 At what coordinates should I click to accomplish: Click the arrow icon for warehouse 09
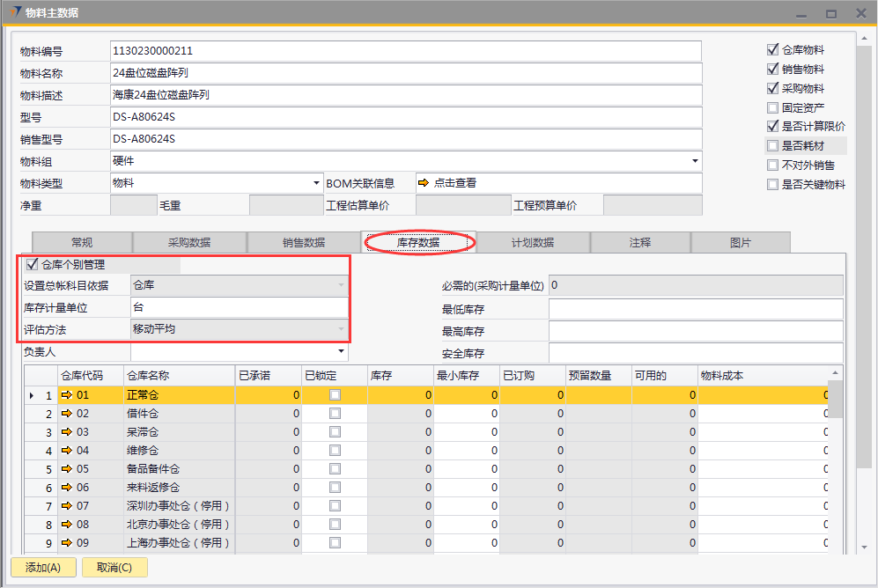[x=67, y=543]
